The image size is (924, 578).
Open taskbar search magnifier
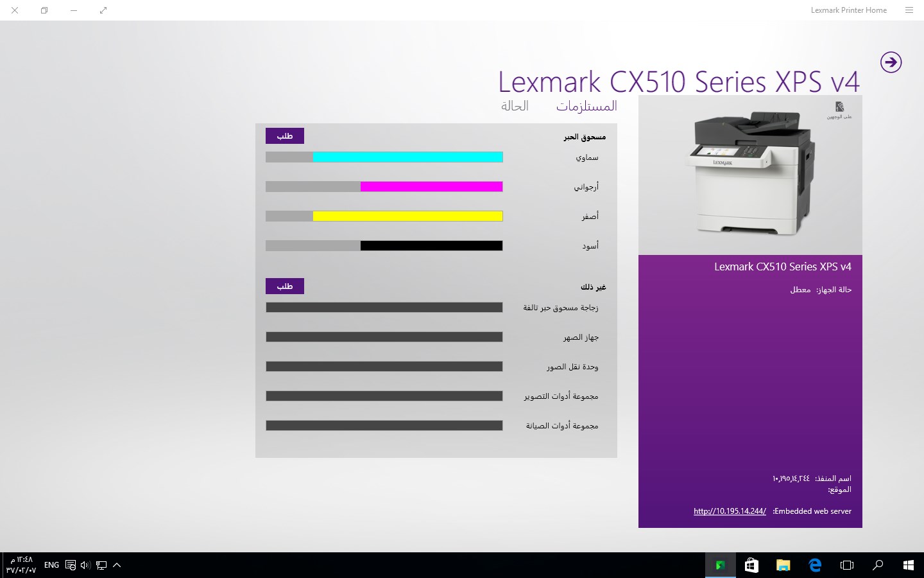coord(878,565)
